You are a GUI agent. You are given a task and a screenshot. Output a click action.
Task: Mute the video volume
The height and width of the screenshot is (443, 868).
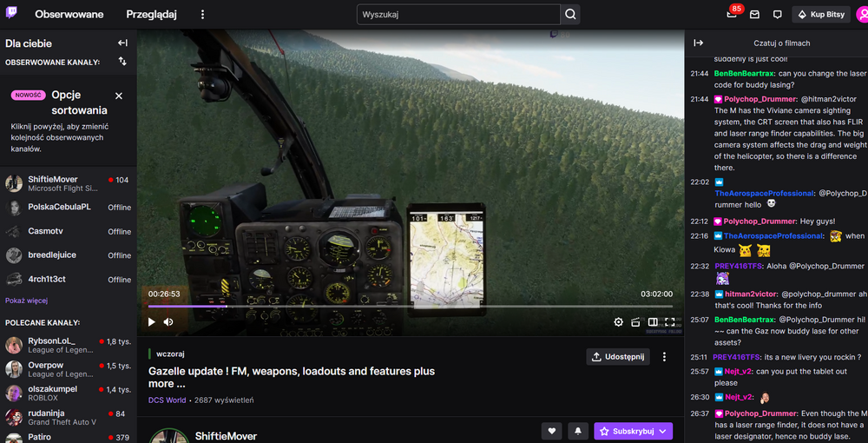click(168, 321)
